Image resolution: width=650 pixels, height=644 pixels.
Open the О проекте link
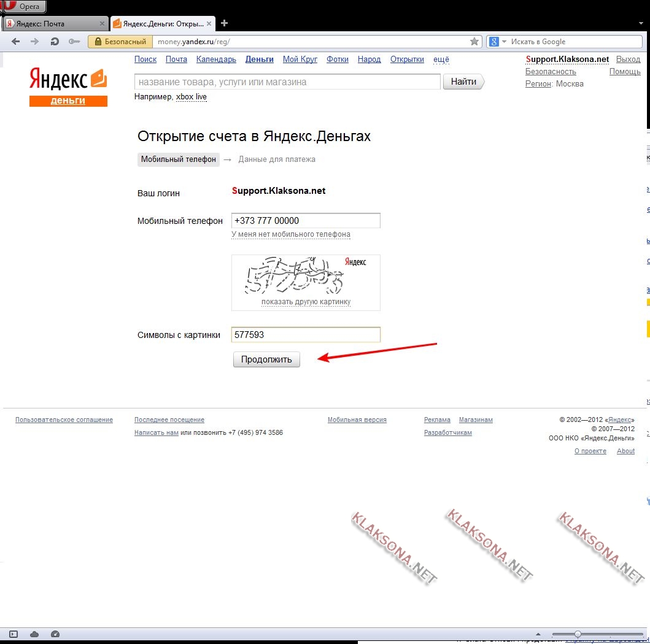tap(590, 451)
